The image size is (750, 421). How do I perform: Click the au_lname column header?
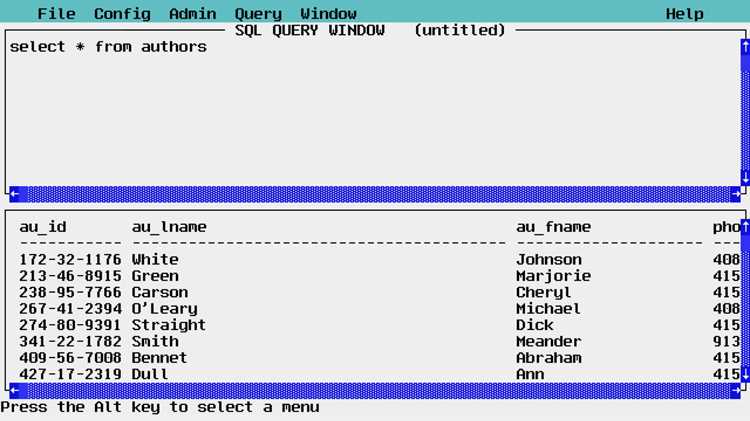pos(169,227)
